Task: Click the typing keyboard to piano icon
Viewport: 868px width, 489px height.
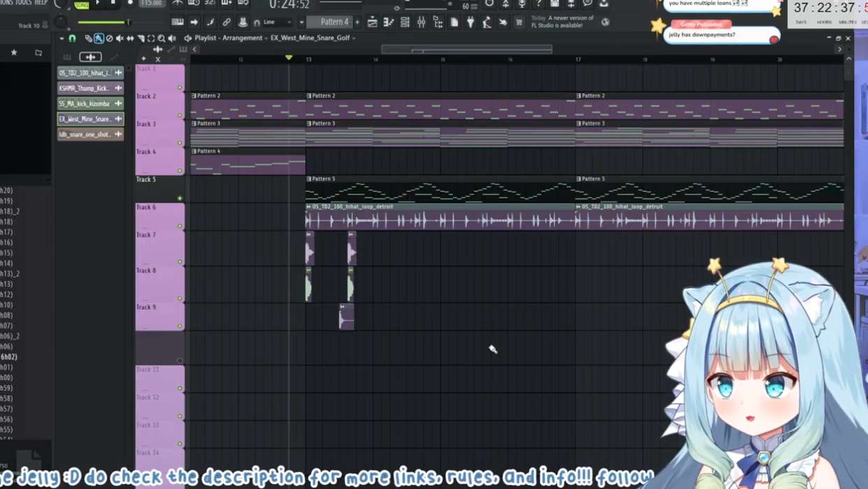Action: 178,22
